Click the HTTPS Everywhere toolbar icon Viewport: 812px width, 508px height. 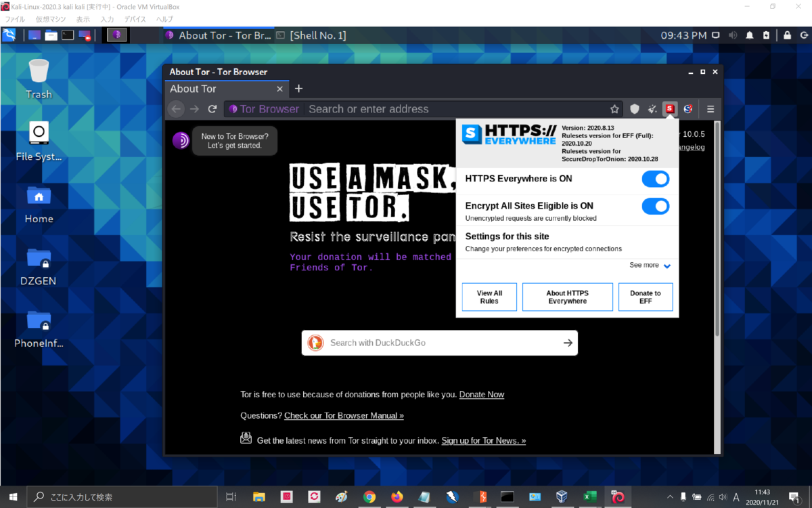tap(670, 108)
